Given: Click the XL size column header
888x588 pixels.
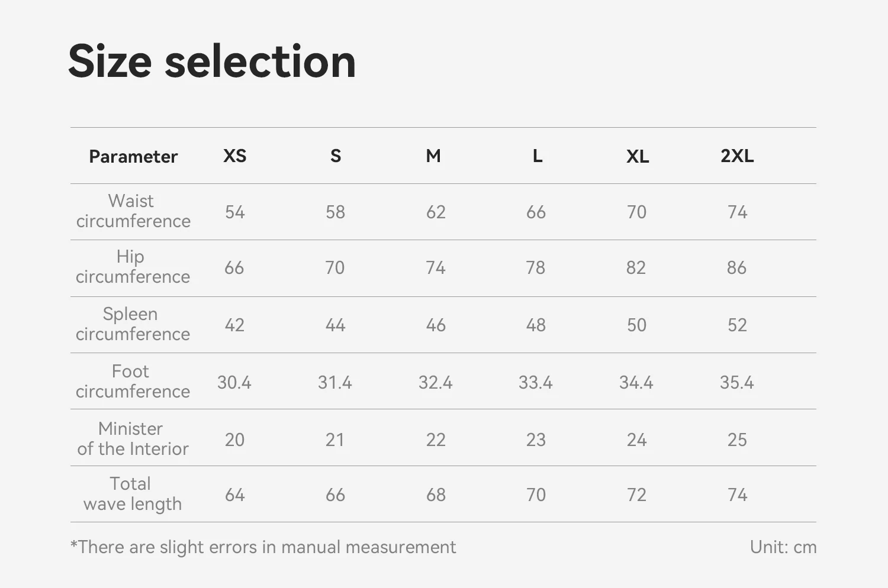Looking at the screenshot, I should (x=638, y=156).
